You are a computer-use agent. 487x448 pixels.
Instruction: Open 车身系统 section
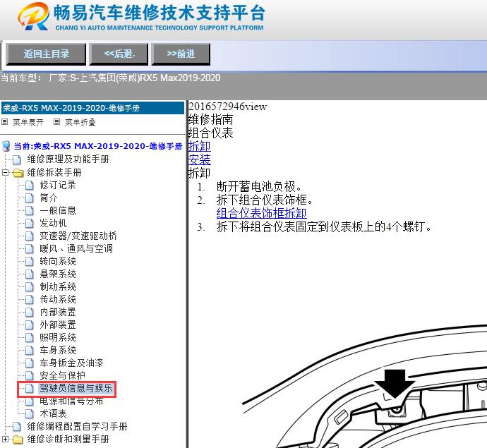click(x=58, y=350)
